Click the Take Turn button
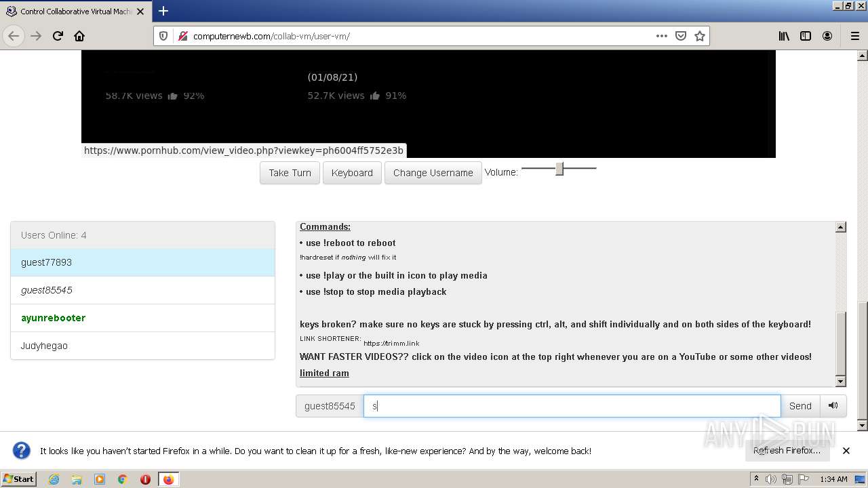This screenshot has height=488, width=868. [x=290, y=173]
